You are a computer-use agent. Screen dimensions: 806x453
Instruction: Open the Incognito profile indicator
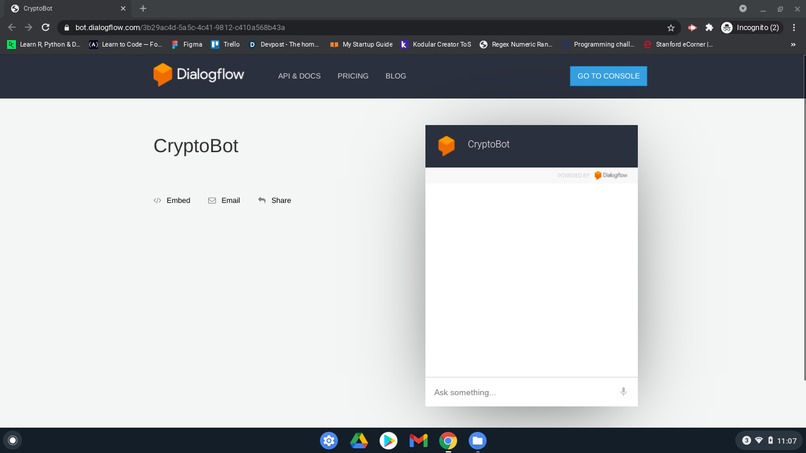point(750,28)
